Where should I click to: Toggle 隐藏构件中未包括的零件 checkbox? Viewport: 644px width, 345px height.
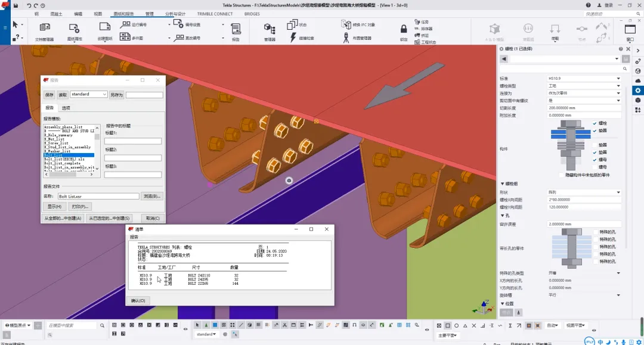tap(562, 175)
